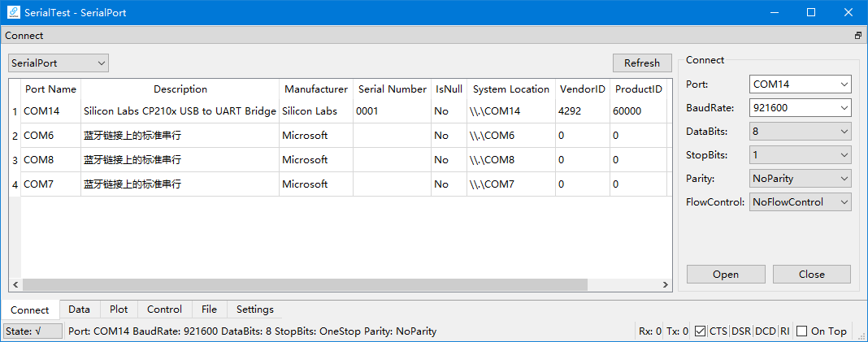Click the State indicator in status bar
868x342 pixels.
33,331
